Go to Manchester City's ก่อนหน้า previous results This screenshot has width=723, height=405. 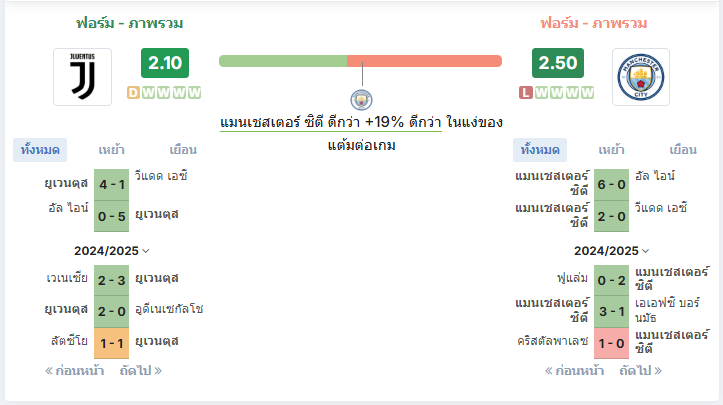(x=574, y=371)
